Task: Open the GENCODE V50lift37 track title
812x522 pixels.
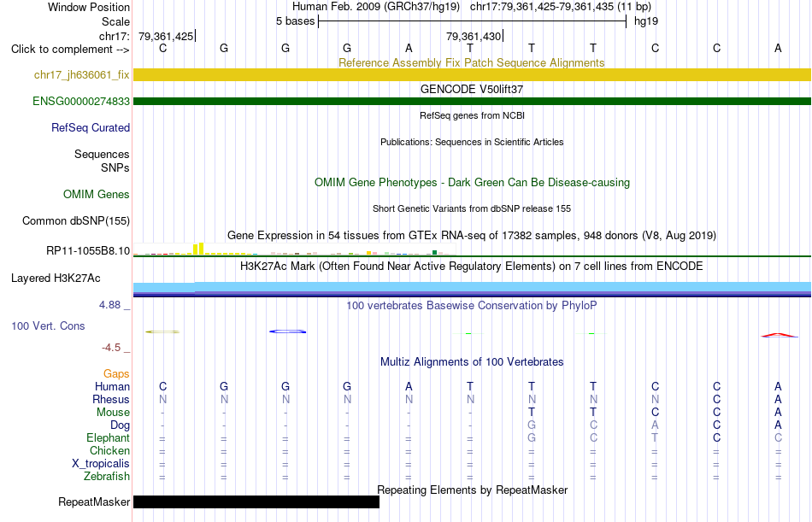Action: pos(472,89)
